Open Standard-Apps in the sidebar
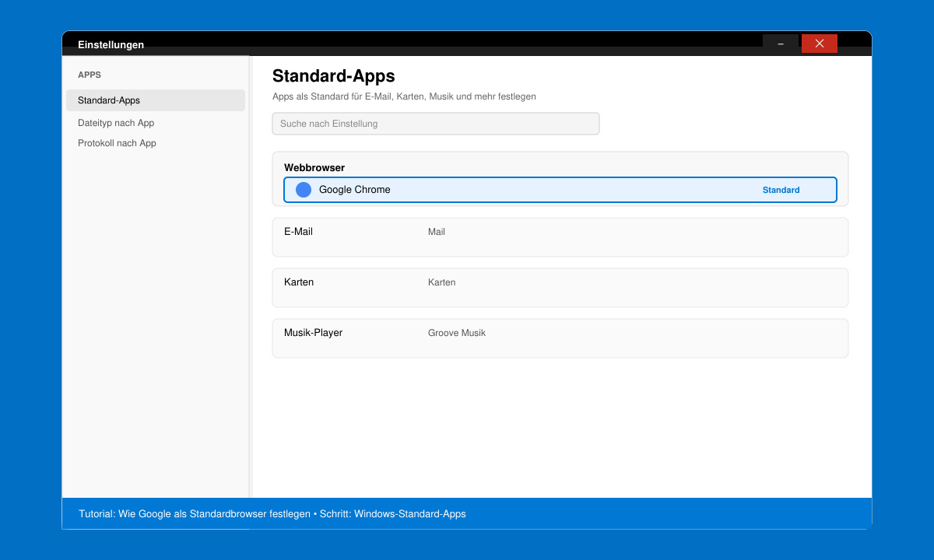 [156, 100]
